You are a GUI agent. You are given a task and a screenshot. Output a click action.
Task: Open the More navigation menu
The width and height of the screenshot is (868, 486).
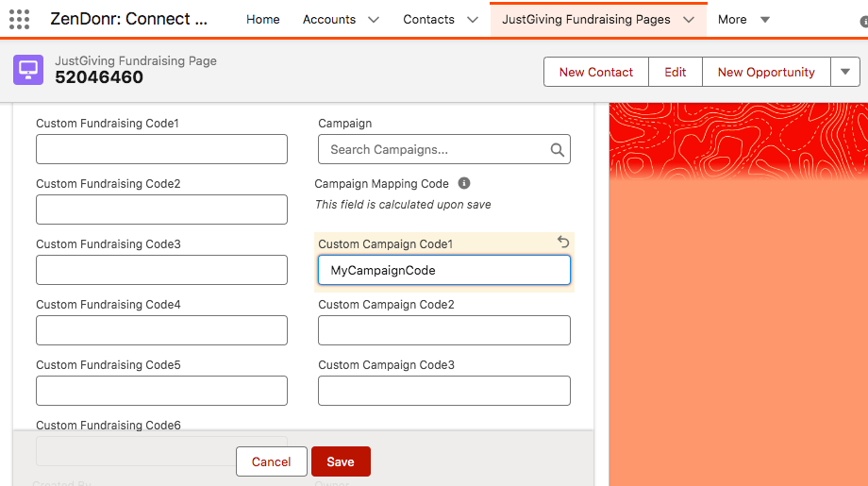point(743,20)
